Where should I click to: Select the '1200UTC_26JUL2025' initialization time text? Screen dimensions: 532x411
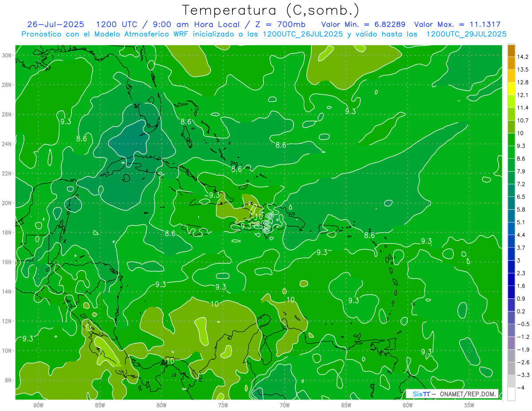(x=303, y=34)
